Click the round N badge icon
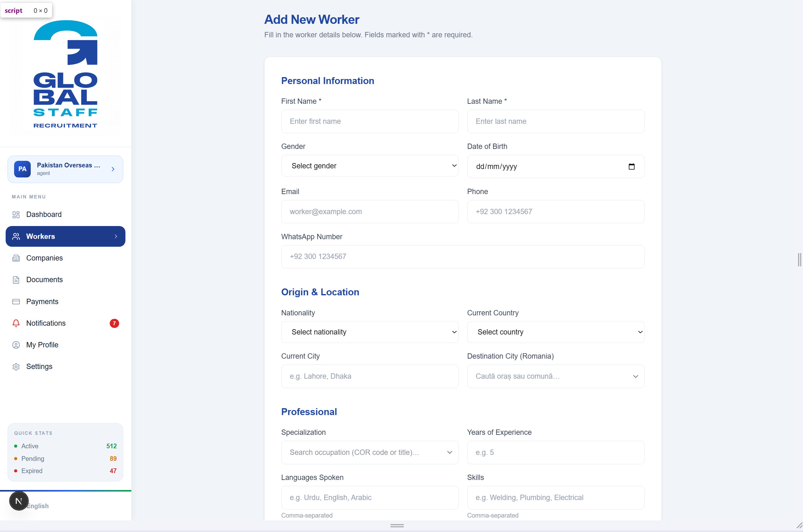Screen dimensions: 803x532 coord(19,501)
